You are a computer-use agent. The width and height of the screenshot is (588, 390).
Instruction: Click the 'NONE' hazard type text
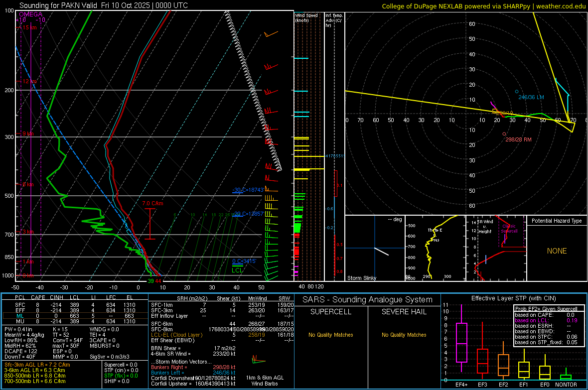click(x=557, y=251)
